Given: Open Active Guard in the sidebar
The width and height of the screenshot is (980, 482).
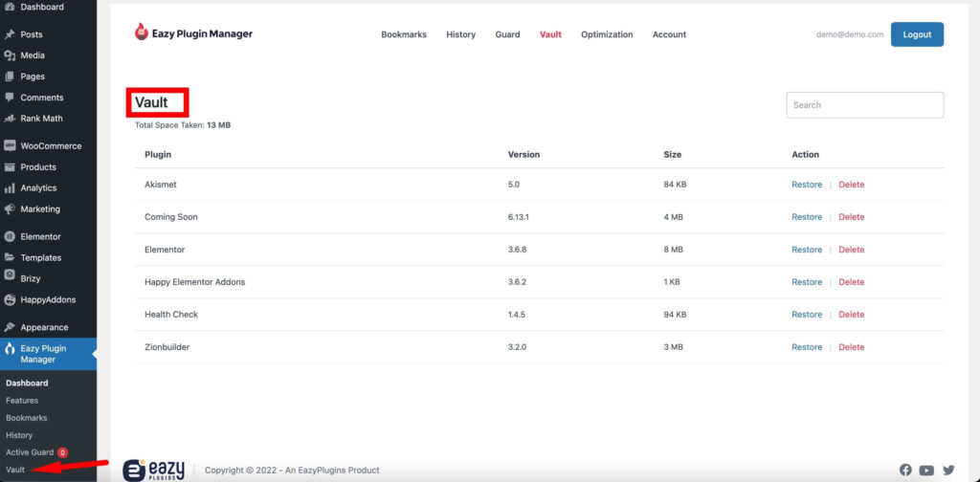Looking at the screenshot, I should [30, 452].
